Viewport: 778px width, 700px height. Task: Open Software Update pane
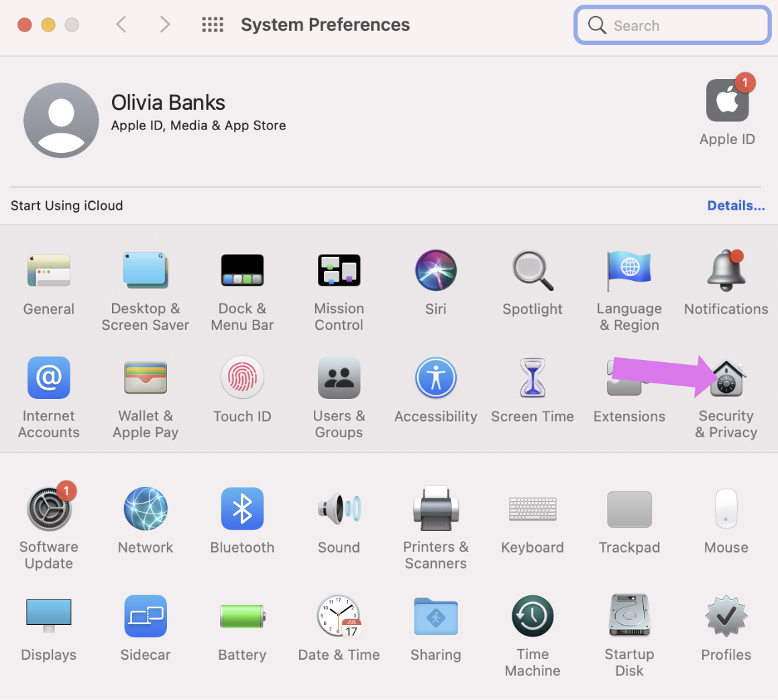coord(48,508)
